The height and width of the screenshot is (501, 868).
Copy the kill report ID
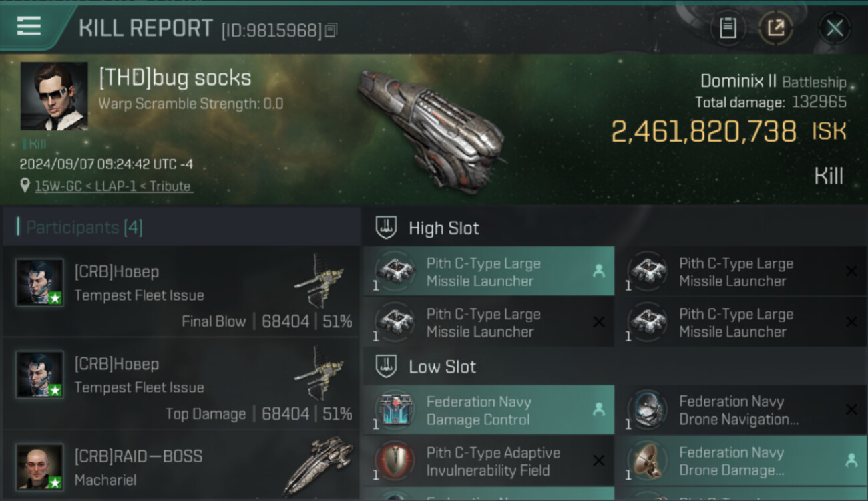(332, 30)
